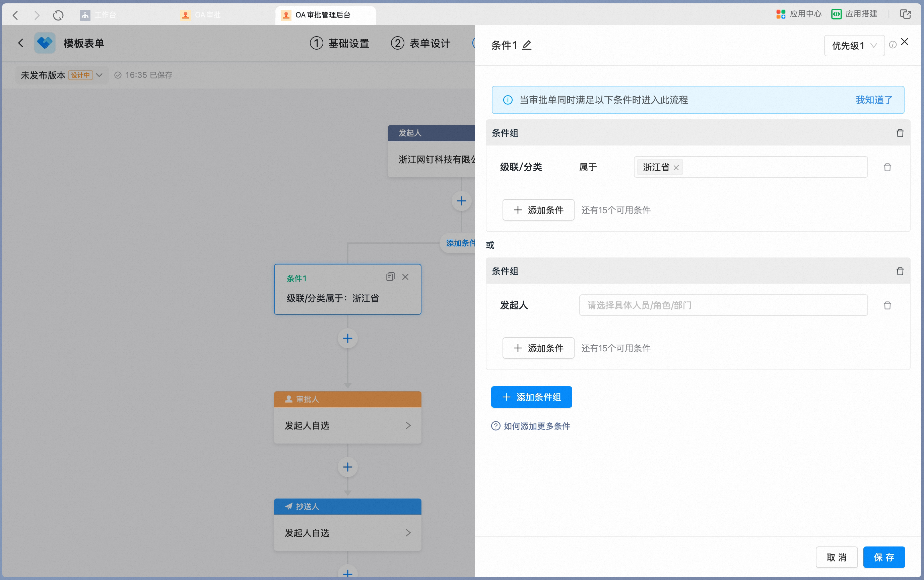Open the 应用中心 app center
This screenshot has height=580, width=924.
[x=799, y=14]
